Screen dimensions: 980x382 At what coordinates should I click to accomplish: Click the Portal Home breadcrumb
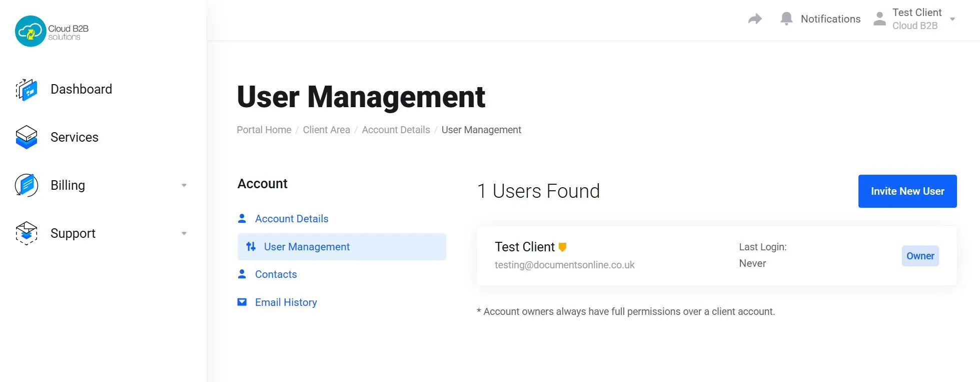click(264, 130)
